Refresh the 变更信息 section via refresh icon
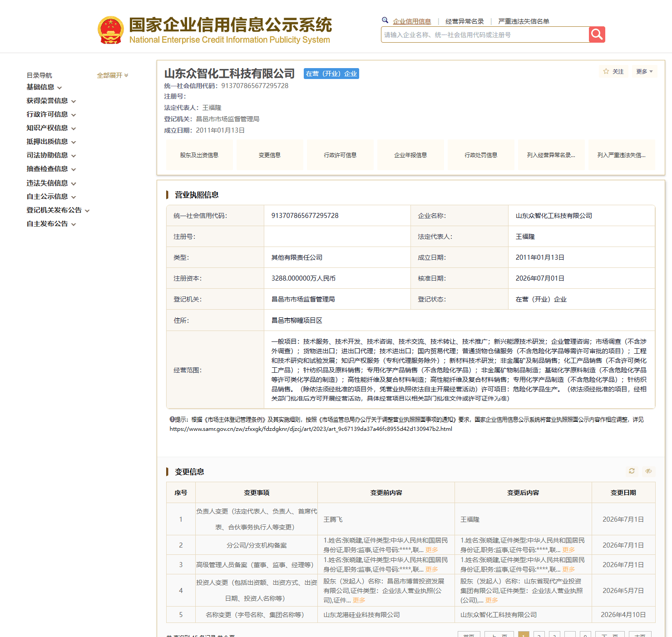Screen dimensions: 672x637 [632, 471]
